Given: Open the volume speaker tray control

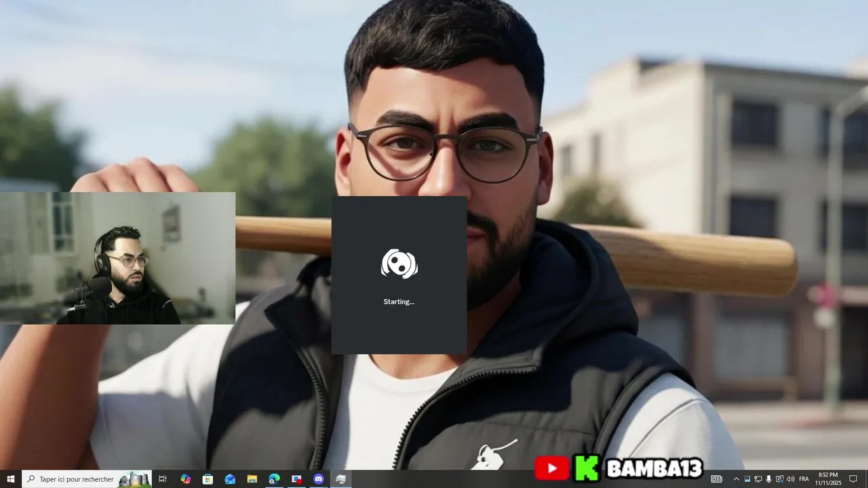Looking at the screenshot, I should click(791, 479).
